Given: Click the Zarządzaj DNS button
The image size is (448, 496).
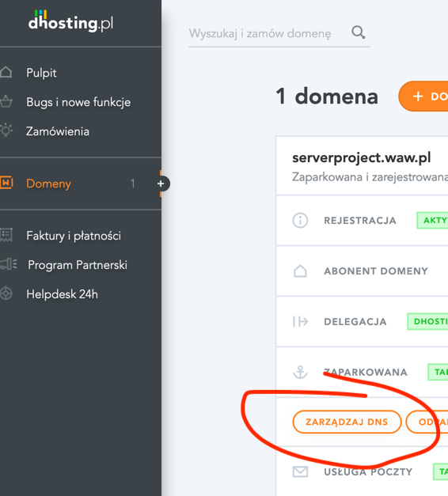Looking at the screenshot, I should pos(347,422).
